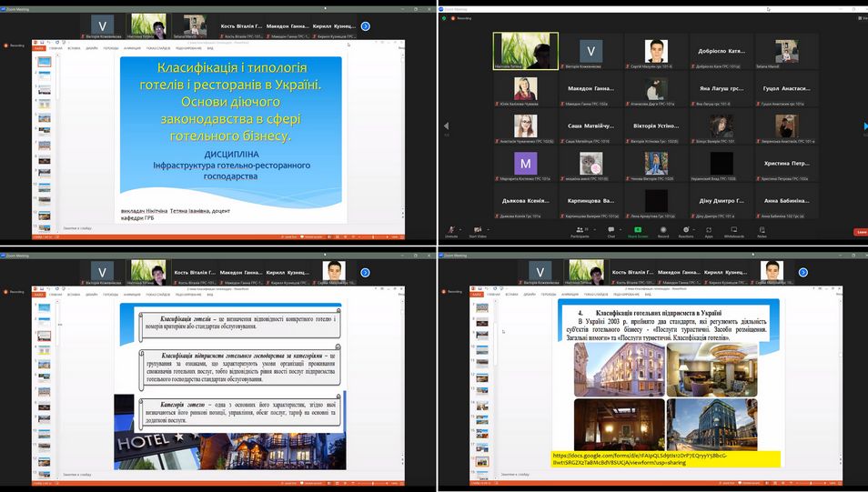The height and width of the screenshot is (492, 868).
Task: Open the ВСТАВКА ribbon tab in title-slide window
Action: click(74, 48)
